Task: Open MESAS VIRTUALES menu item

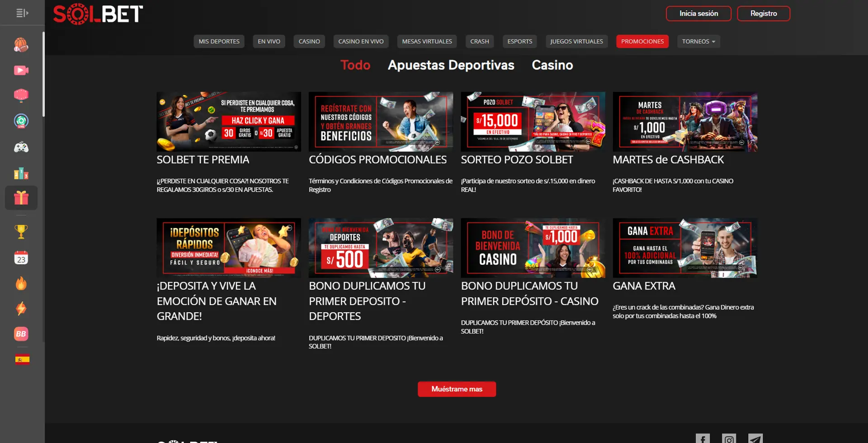Action: pos(427,41)
